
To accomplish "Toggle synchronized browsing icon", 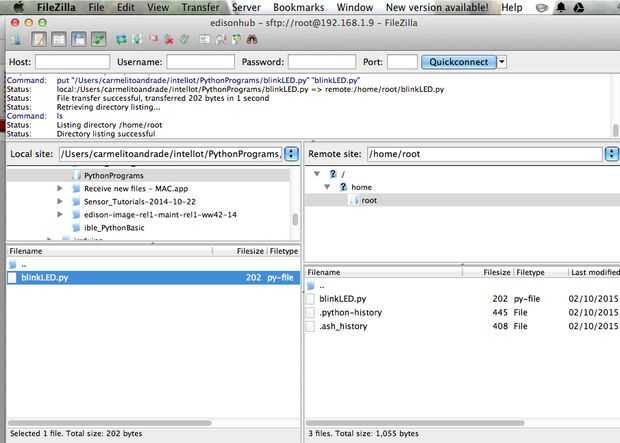I will (236, 40).
